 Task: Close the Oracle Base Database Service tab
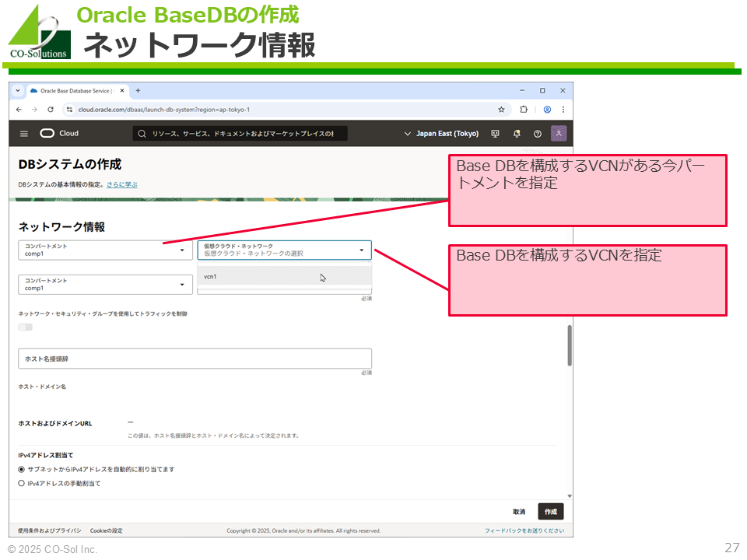(122, 90)
